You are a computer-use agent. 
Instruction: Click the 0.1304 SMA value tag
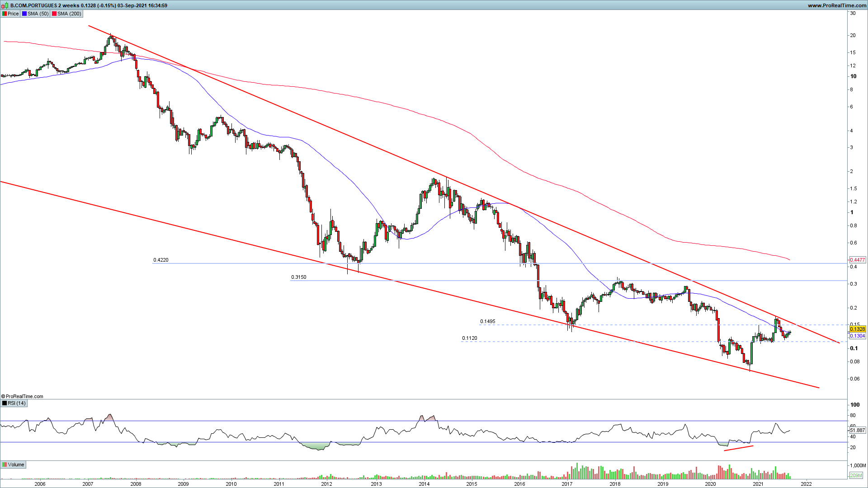(x=857, y=336)
